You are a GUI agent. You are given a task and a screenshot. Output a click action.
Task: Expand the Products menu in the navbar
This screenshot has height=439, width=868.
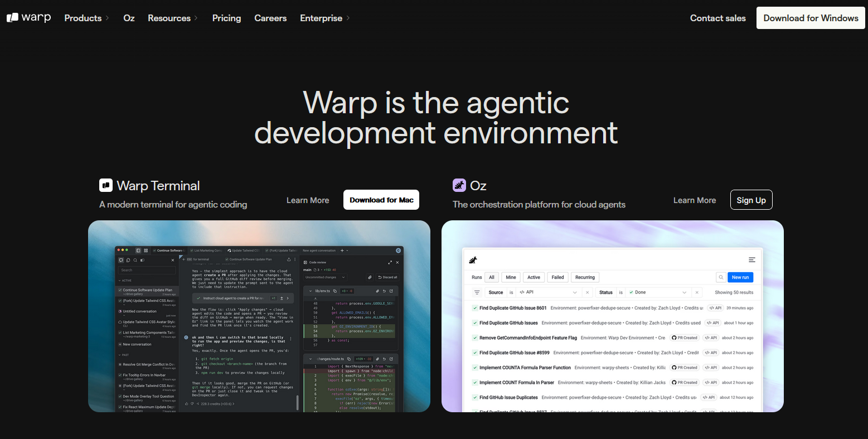coord(86,18)
